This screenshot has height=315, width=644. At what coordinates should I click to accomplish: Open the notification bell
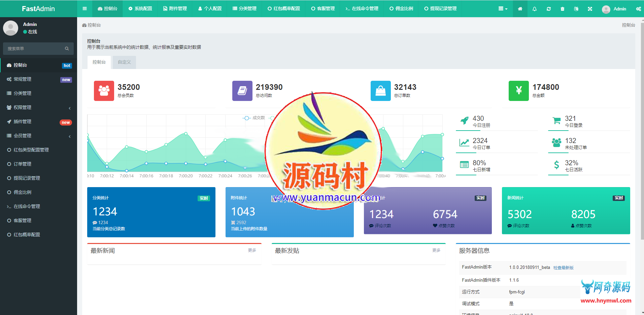point(535,9)
